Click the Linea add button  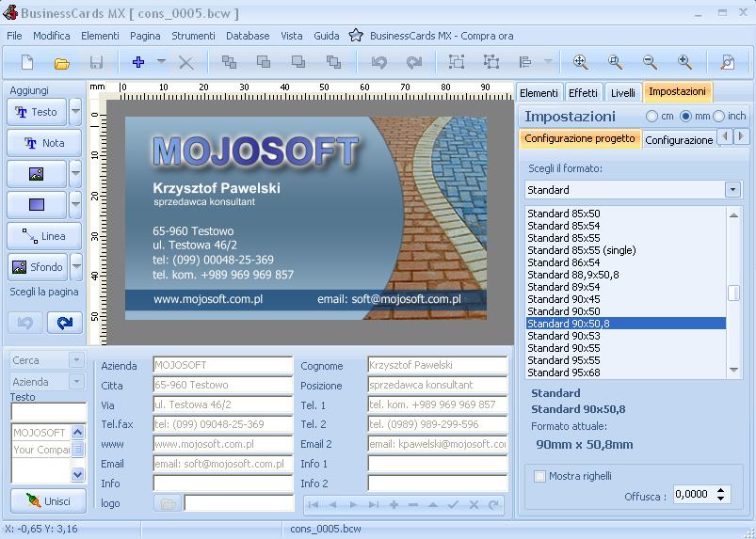click(x=44, y=236)
